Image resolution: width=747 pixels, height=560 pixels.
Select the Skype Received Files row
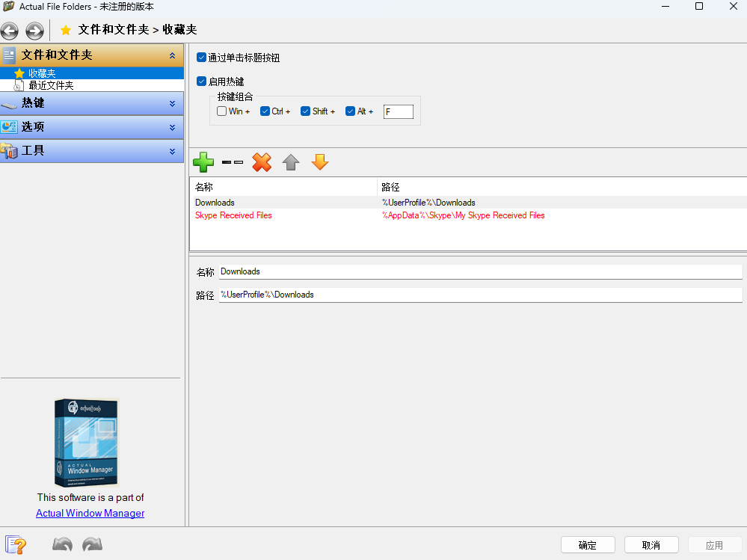[468, 215]
